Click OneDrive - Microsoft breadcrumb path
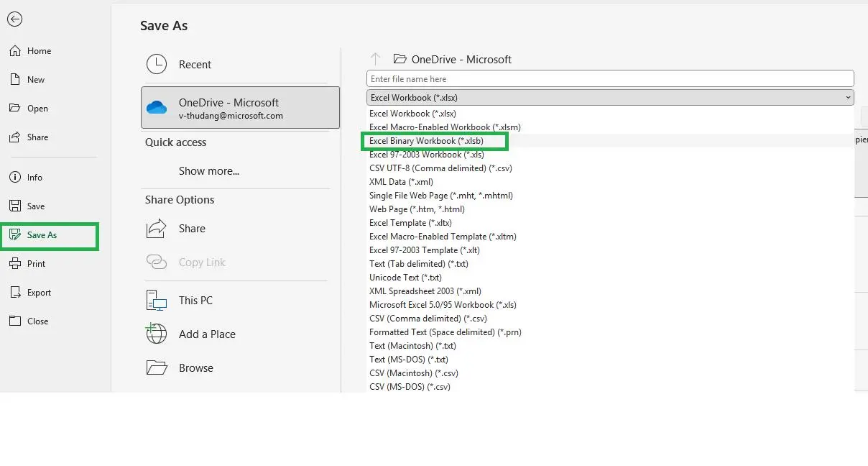868x466 pixels. click(x=461, y=59)
